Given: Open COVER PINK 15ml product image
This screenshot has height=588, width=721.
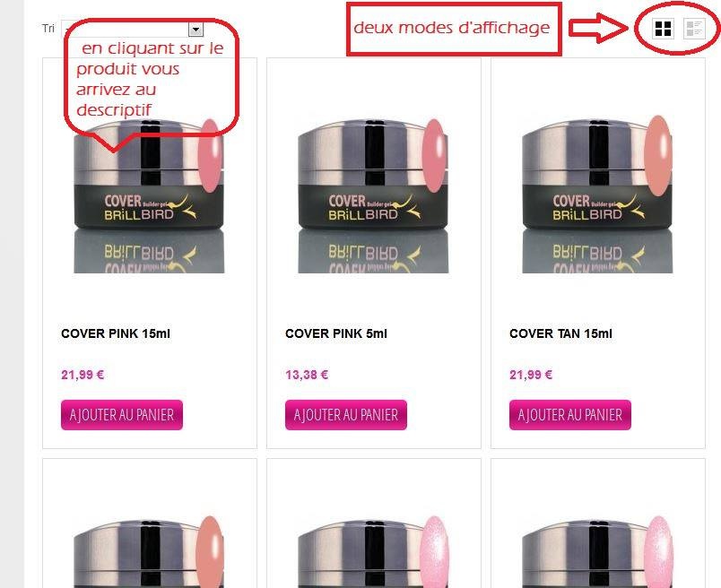Looking at the screenshot, I should (x=149, y=195).
